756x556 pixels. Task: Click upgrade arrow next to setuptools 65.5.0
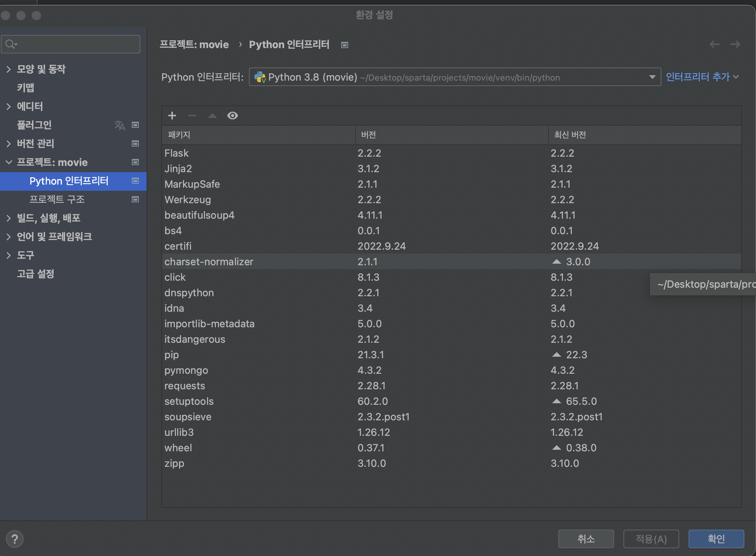coord(557,401)
